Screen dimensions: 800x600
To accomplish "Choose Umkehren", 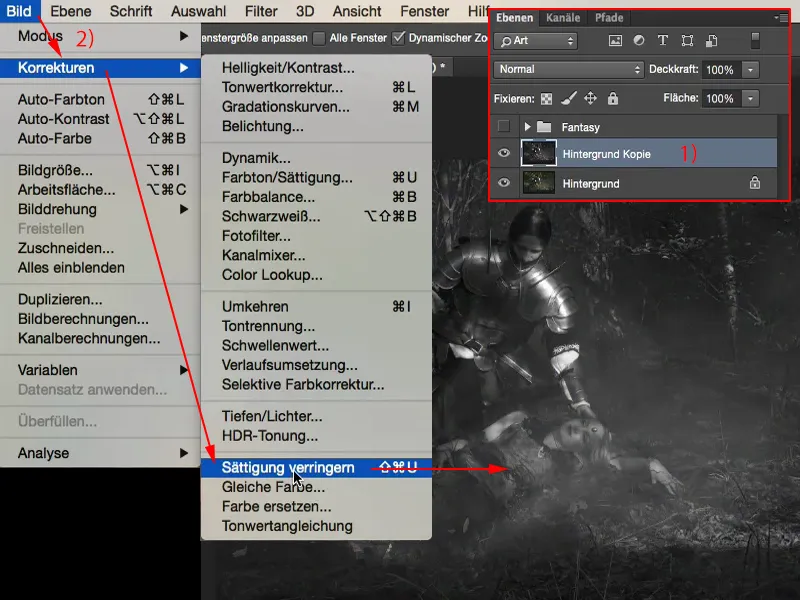I will [316, 306].
